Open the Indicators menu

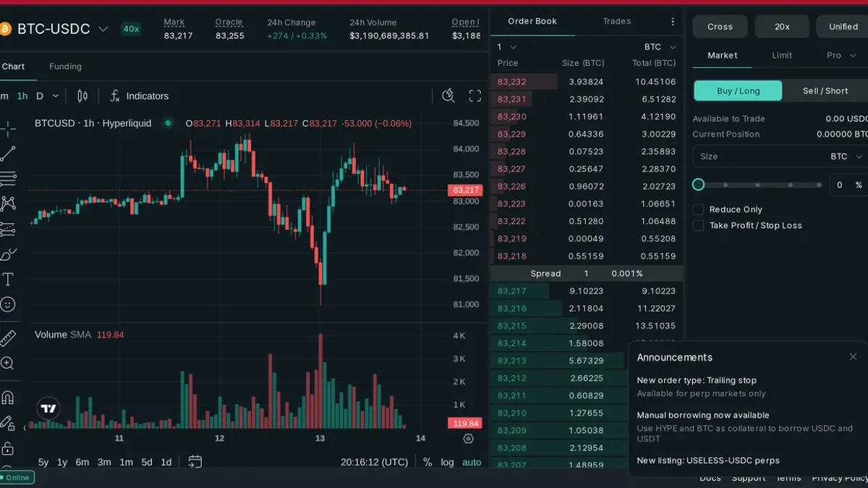coord(139,96)
